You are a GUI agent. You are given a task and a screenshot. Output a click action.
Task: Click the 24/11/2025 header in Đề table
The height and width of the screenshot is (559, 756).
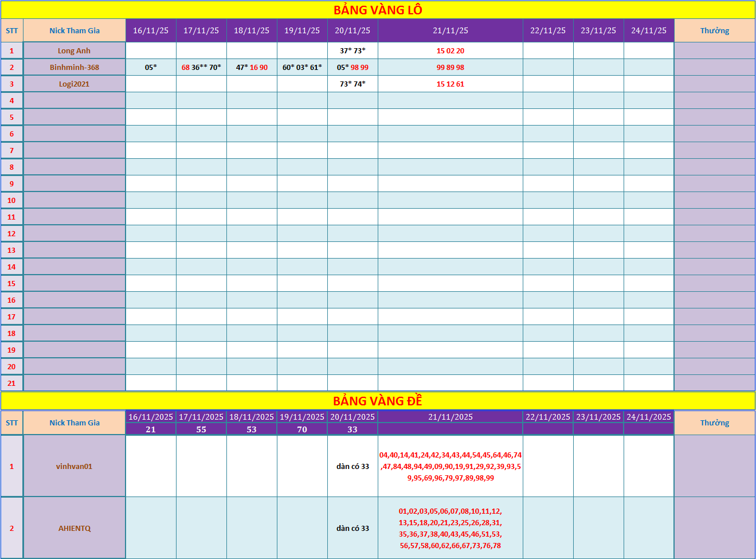648,417
